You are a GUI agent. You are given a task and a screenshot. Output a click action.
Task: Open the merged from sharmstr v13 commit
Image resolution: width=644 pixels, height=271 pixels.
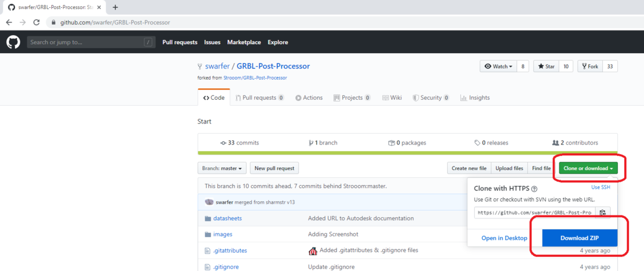[x=265, y=202]
